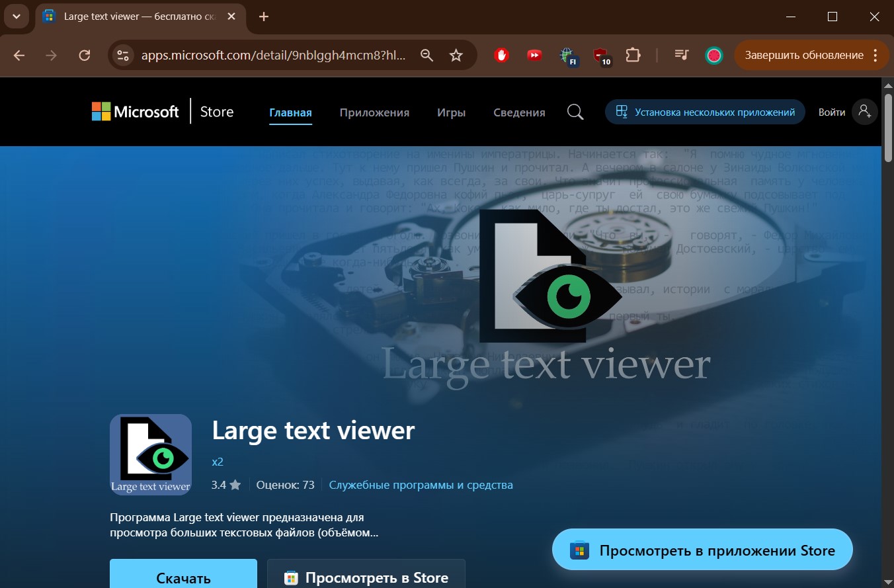Click Установка нескольких приложений button

point(705,112)
